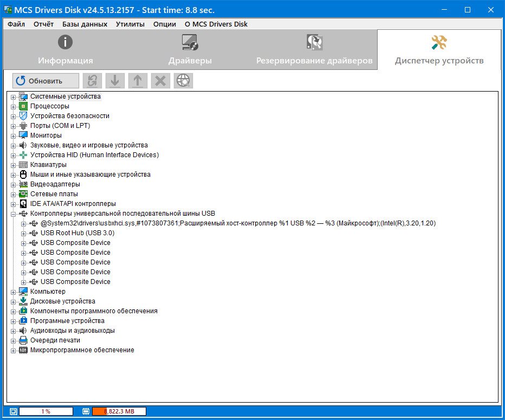The image size is (505, 420).
Task: Select the Устройства безопасности row text
Action: pos(69,116)
